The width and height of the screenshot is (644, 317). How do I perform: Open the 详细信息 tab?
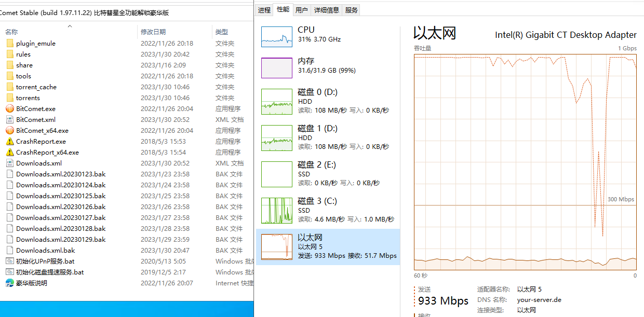[327, 10]
